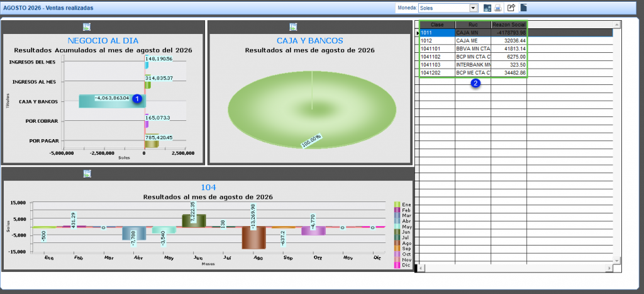Click the grid horizontal scrollbar left arrow

[420, 268]
